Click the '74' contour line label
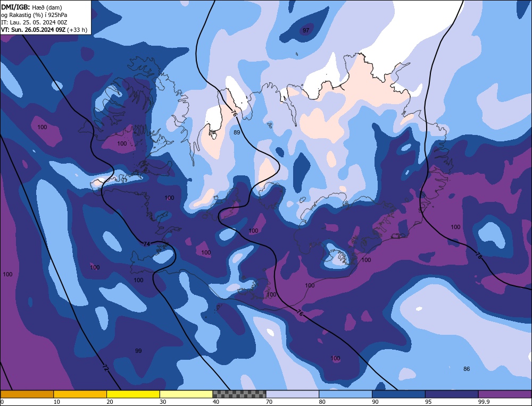Viewport: 532px width, 406px height. coord(147,244)
